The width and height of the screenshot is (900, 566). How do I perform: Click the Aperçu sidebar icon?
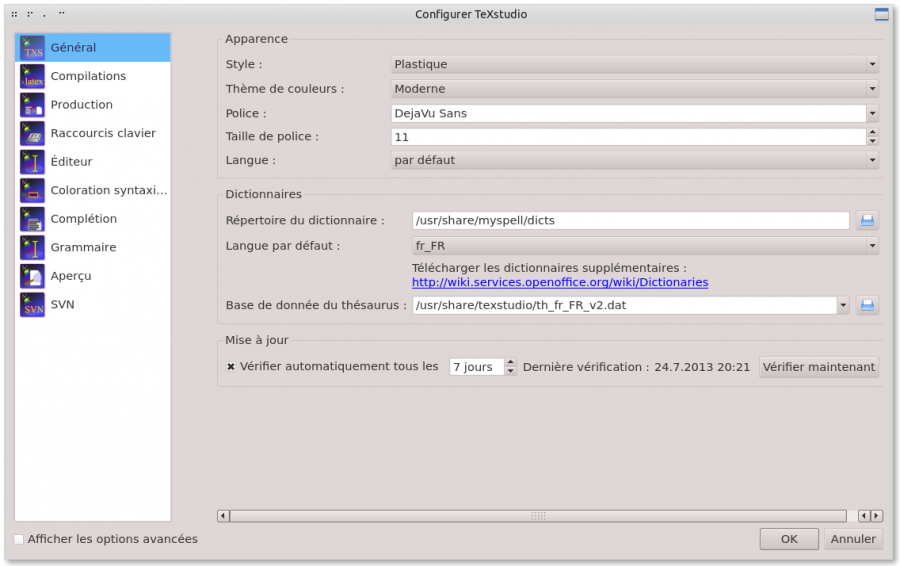click(x=32, y=276)
